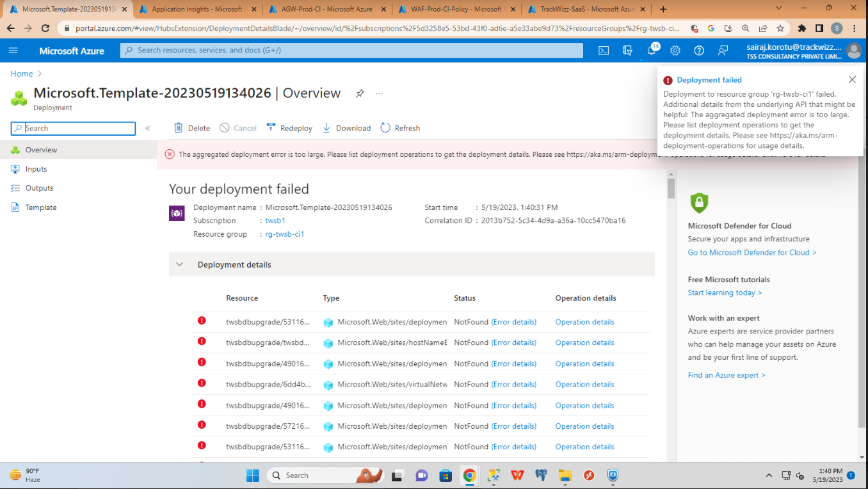Open the weather widget showing 90°F Haze

point(26,476)
